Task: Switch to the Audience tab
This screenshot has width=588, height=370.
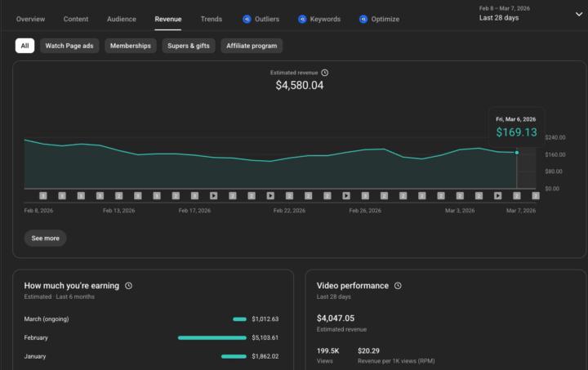Action: tap(122, 19)
